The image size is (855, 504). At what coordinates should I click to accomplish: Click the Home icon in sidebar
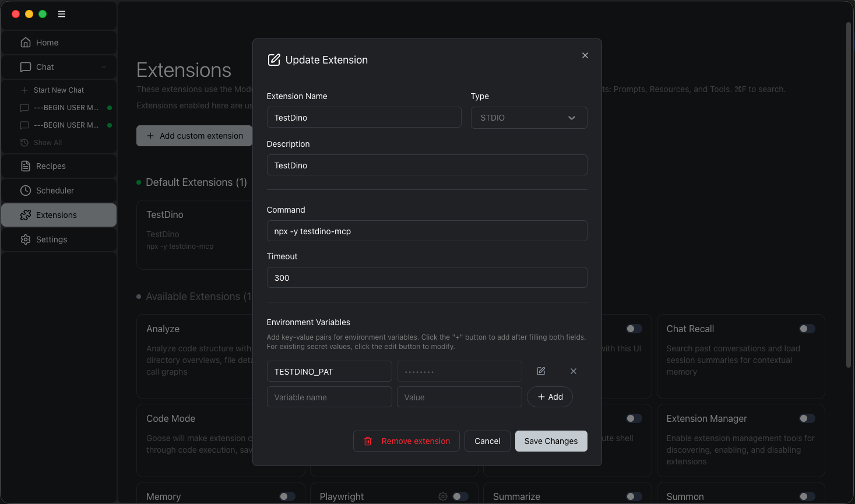pos(26,43)
